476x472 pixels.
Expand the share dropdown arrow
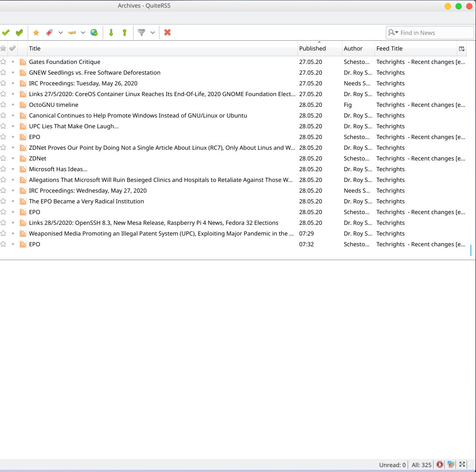click(83, 33)
